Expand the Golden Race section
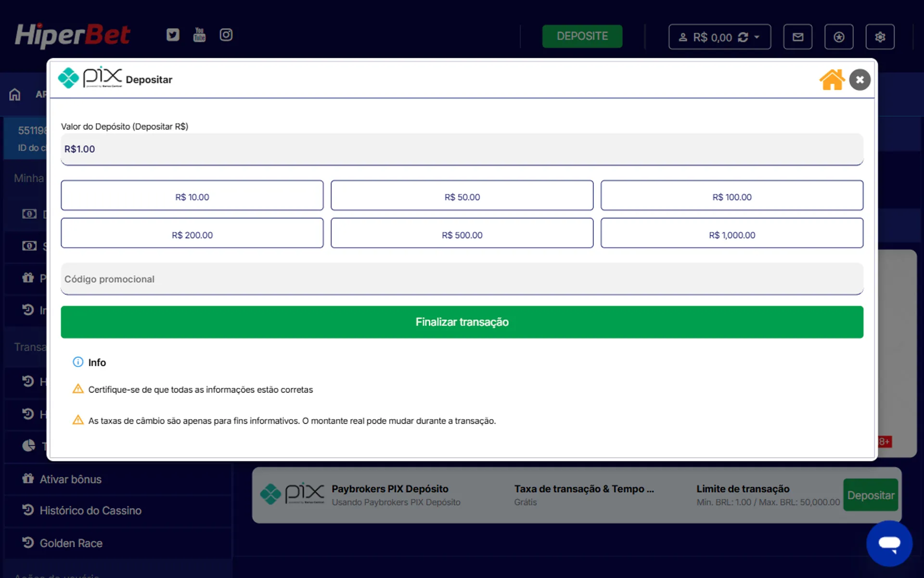 point(71,543)
